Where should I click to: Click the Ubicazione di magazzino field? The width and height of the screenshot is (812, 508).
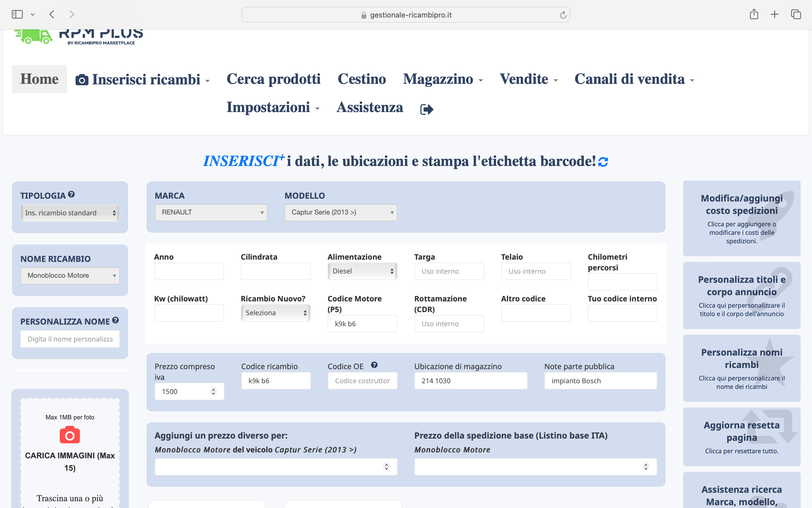[471, 381]
